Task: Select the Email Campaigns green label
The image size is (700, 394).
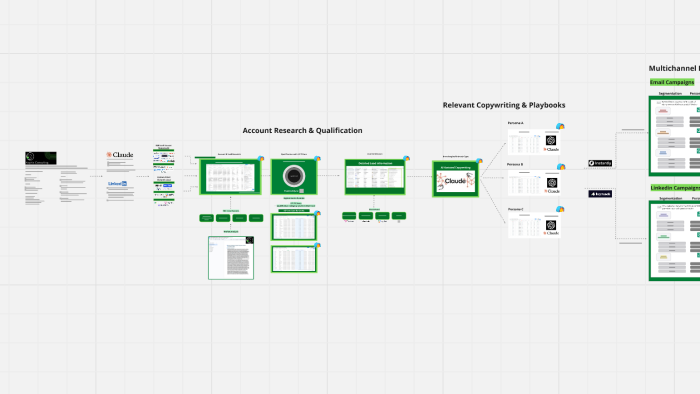Action: coord(672,82)
